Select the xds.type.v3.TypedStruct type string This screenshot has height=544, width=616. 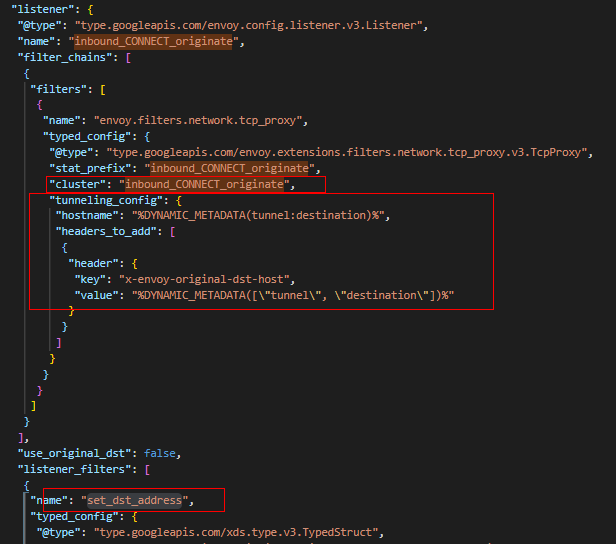point(236,532)
